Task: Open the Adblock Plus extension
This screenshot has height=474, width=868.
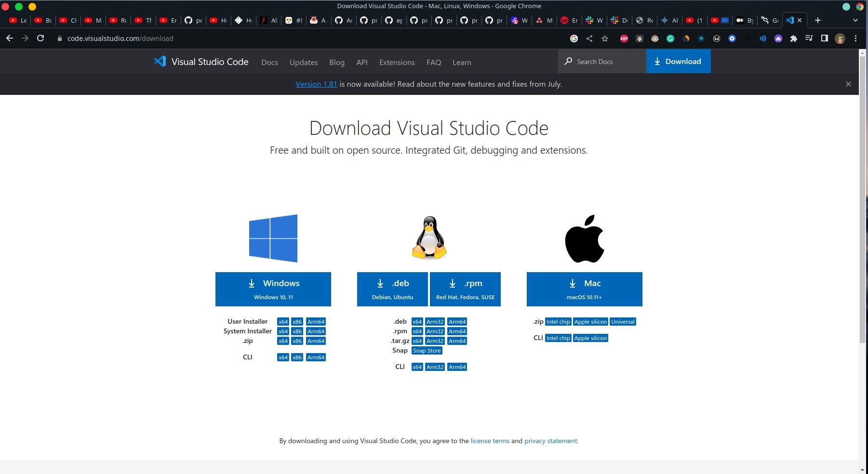Action: tap(624, 39)
